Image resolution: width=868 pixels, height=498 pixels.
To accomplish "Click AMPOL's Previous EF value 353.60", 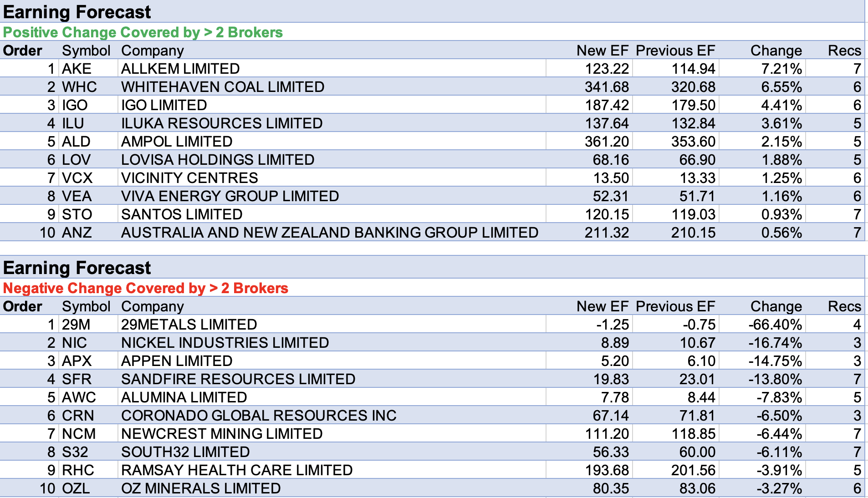I will pyautogui.click(x=693, y=142).
